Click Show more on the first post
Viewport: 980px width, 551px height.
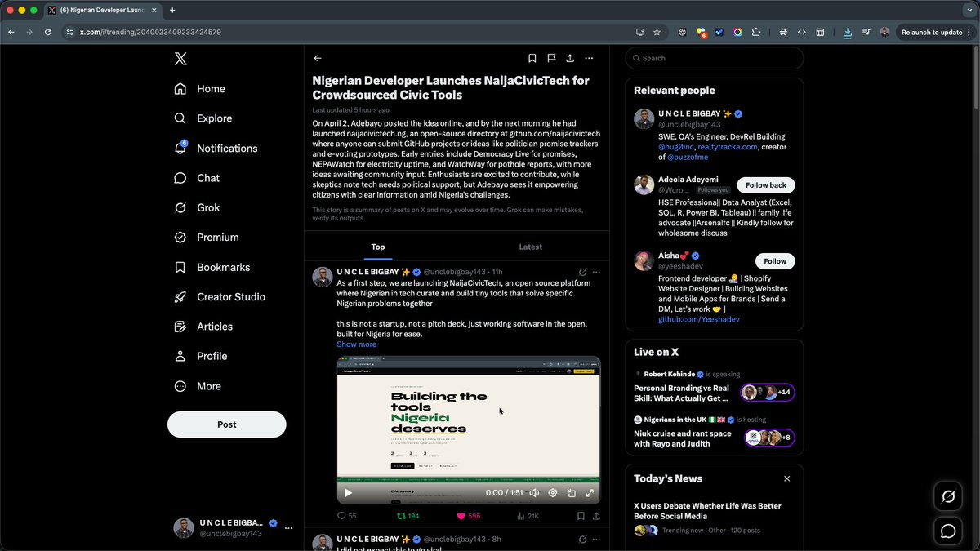pos(357,344)
